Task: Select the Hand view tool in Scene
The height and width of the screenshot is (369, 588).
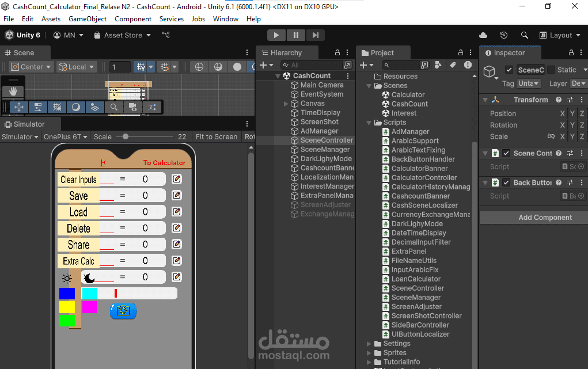Action: click(x=13, y=91)
